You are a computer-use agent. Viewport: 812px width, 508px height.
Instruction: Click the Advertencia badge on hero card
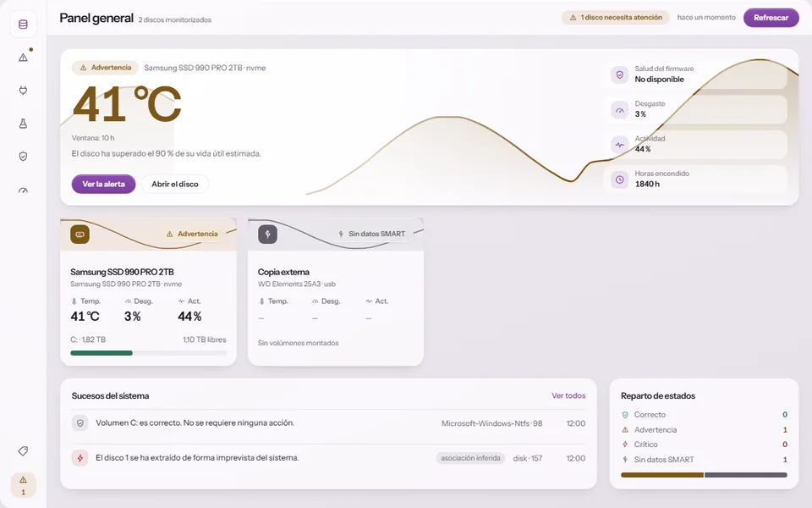coord(106,68)
